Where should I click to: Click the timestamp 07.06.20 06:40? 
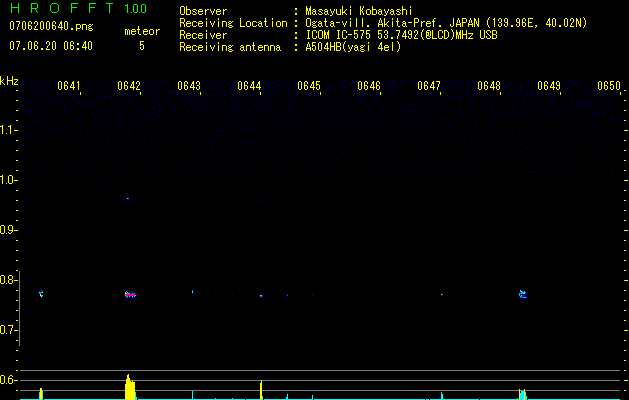pyautogui.click(x=51, y=46)
